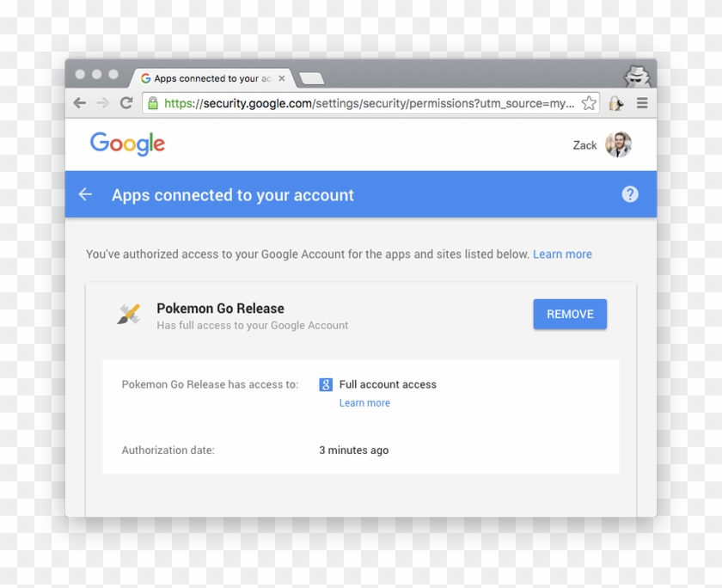Viewport: 722px width, 588px height.
Task: Click the Google logo
Action: pos(127,144)
